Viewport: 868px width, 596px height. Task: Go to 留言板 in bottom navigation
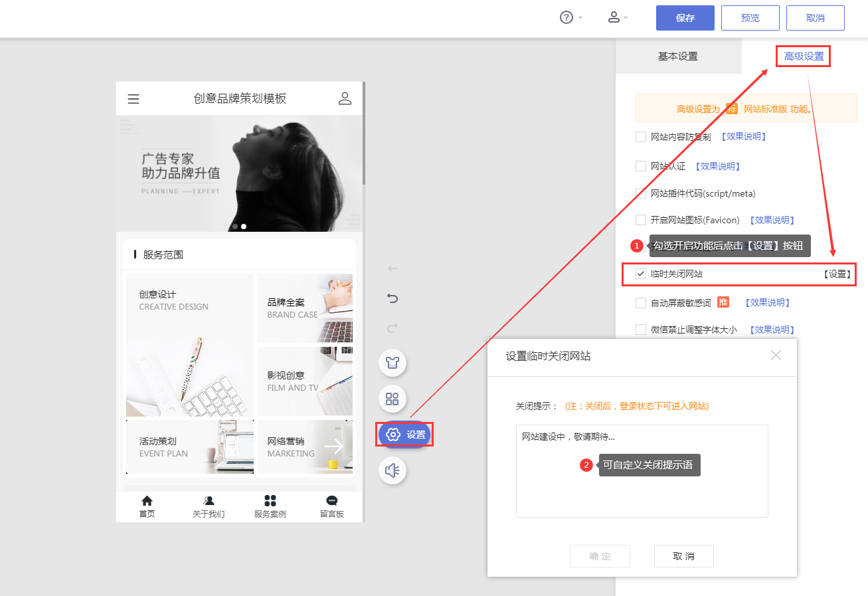tap(331, 506)
